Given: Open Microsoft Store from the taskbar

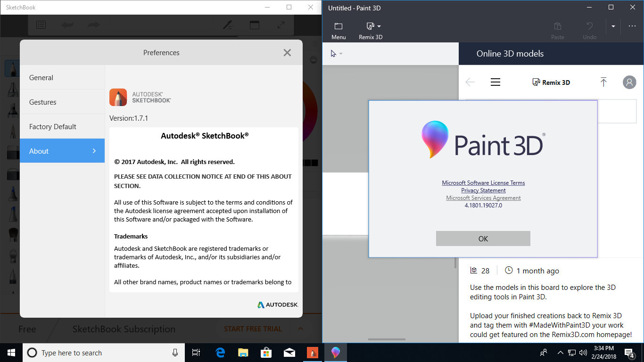Looking at the screenshot, I should pos(266,353).
